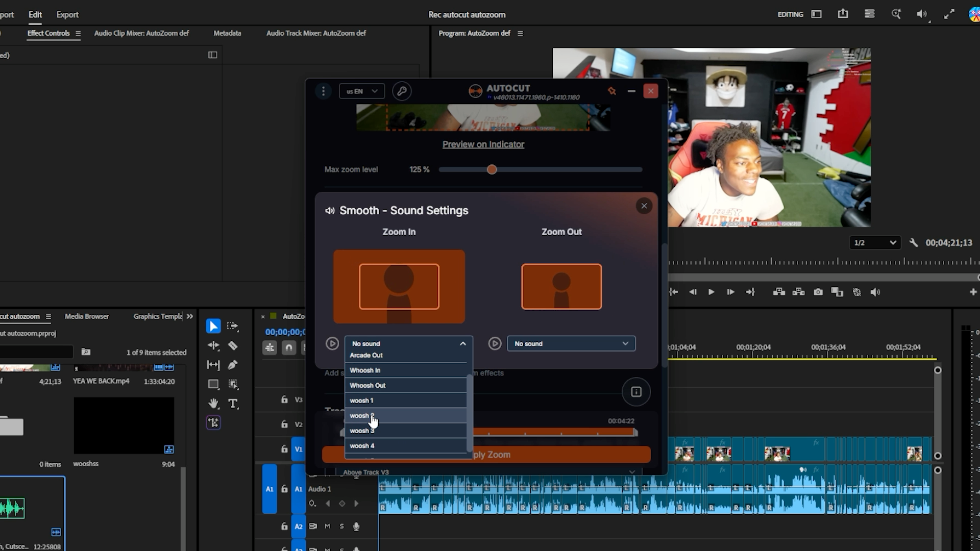Image resolution: width=980 pixels, height=551 pixels.
Task: Collapse the Zoom In sound dropdown
Action: [463, 343]
